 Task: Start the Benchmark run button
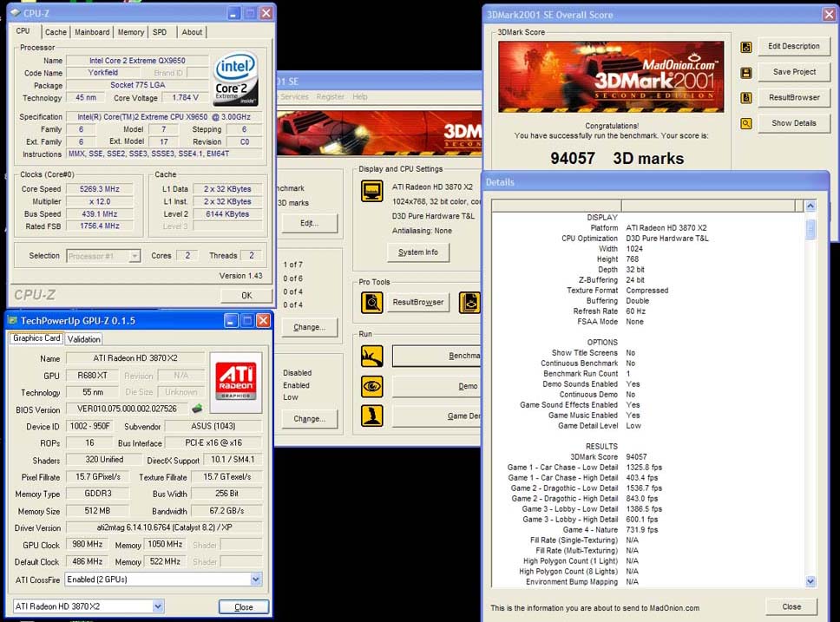point(436,357)
